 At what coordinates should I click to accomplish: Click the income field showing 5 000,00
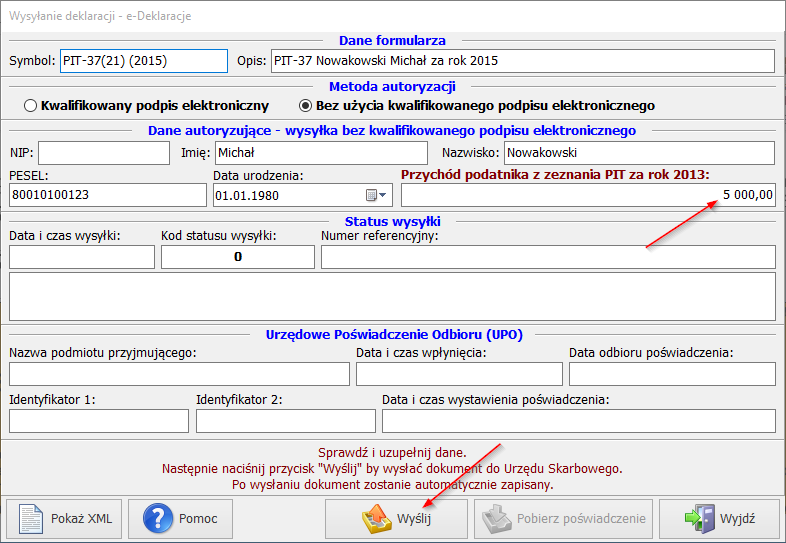588,195
